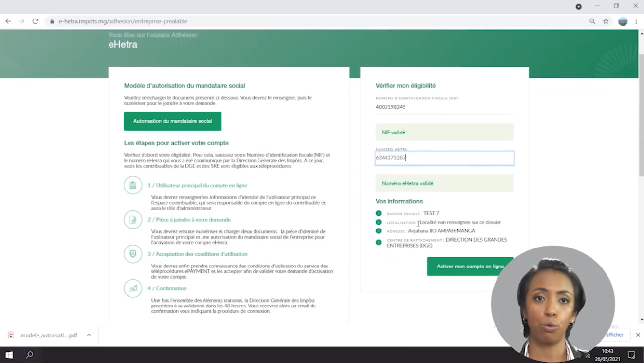Image resolution: width=644 pixels, height=363 pixels.
Task: Open the Windows taskbar search
Action: 29,355
